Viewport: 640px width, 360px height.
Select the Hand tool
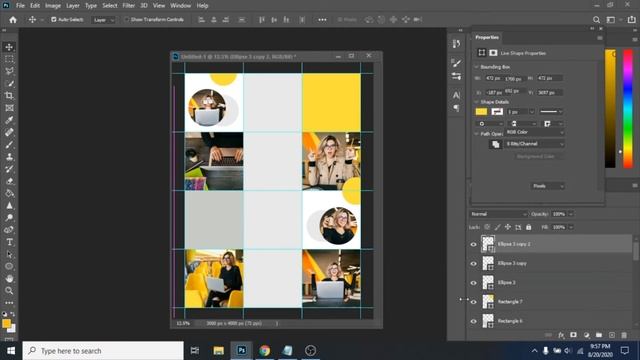[9, 279]
